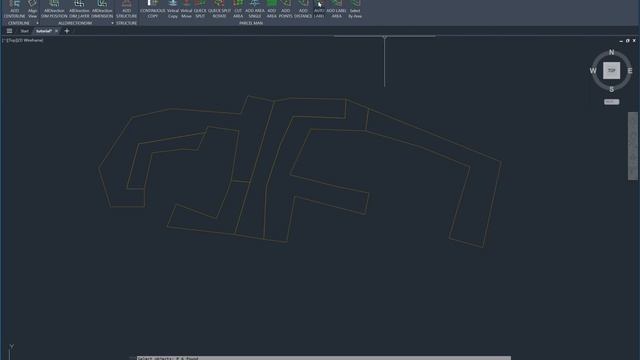Run the Quick Split Rotate tool
The height and width of the screenshot is (360, 640).
220,9
